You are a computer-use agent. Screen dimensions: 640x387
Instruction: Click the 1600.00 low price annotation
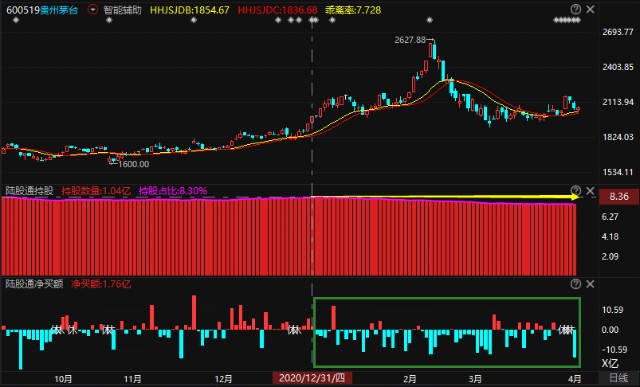pos(133,164)
